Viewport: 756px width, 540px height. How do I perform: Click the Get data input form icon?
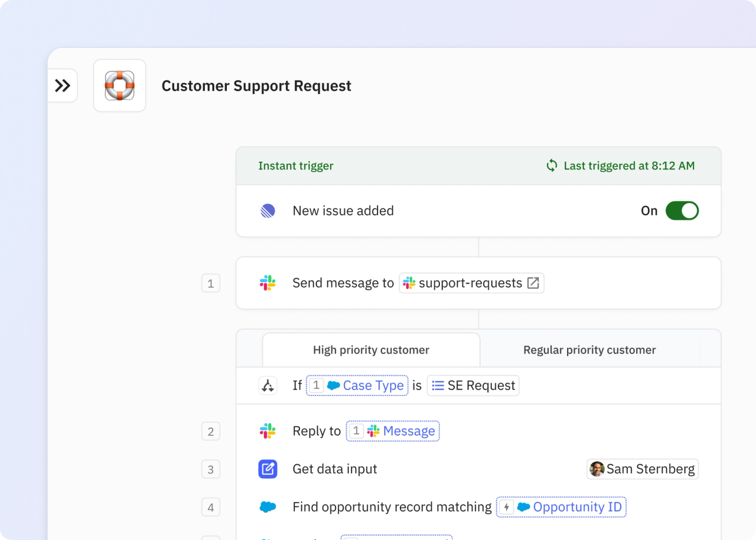(268, 469)
